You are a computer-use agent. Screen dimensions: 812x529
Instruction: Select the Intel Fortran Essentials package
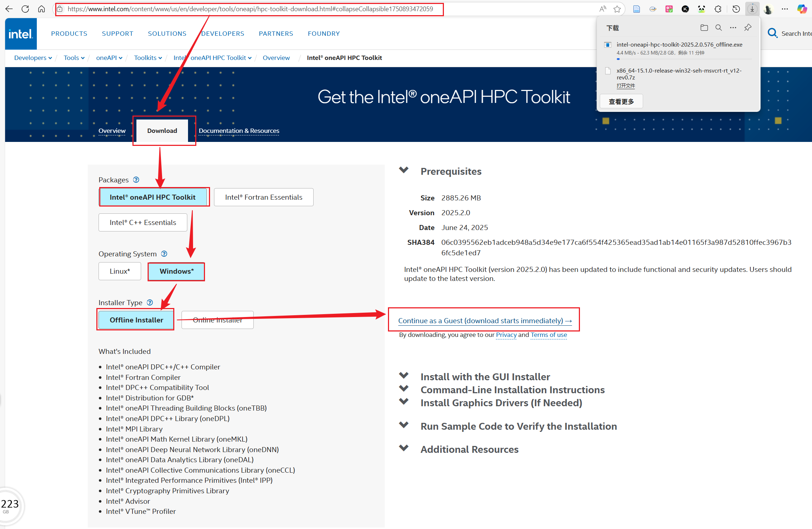pos(263,197)
